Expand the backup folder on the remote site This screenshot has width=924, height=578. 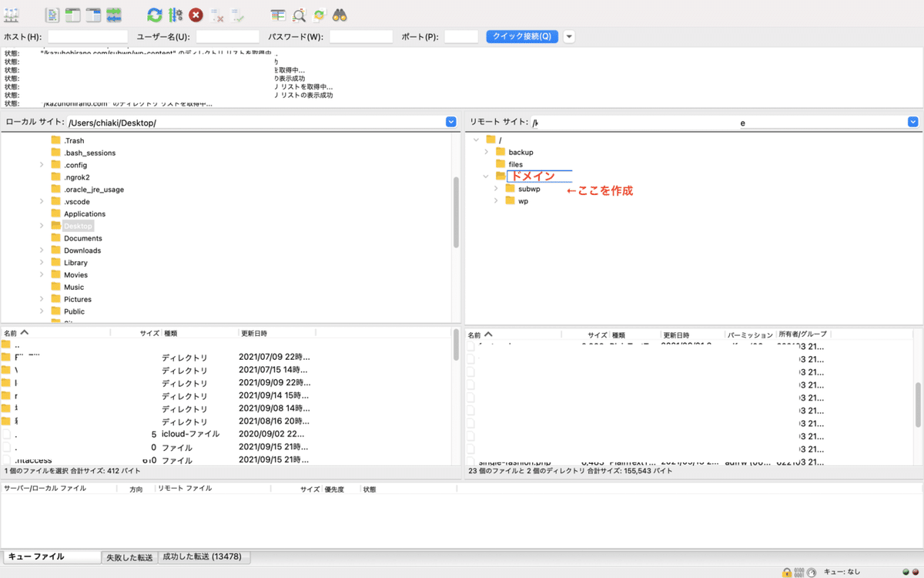point(485,152)
